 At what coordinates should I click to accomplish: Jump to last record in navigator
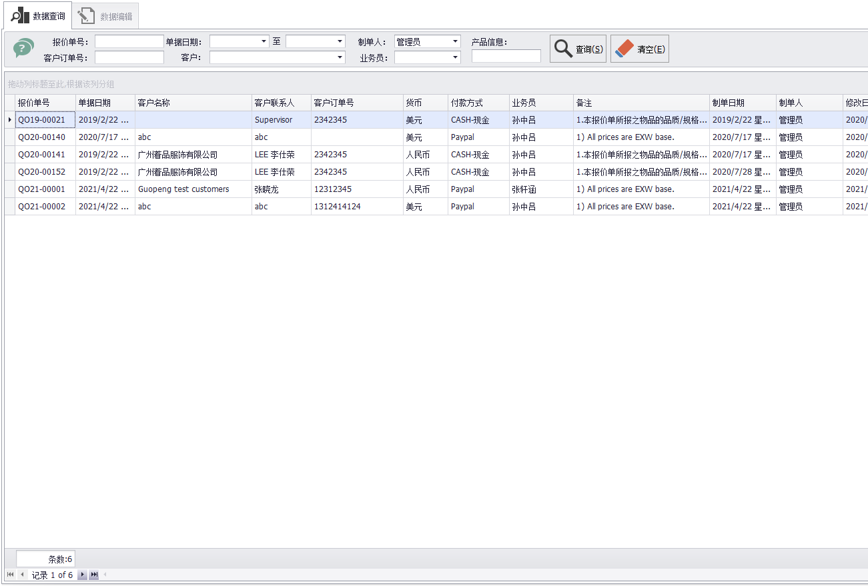click(94, 575)
